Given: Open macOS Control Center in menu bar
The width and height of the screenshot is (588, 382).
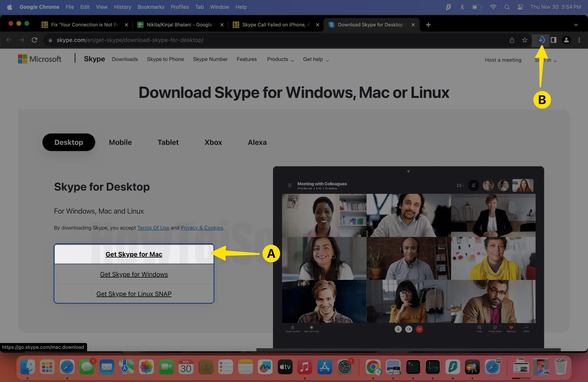Looking at the screenshot, I should point(520,7).
